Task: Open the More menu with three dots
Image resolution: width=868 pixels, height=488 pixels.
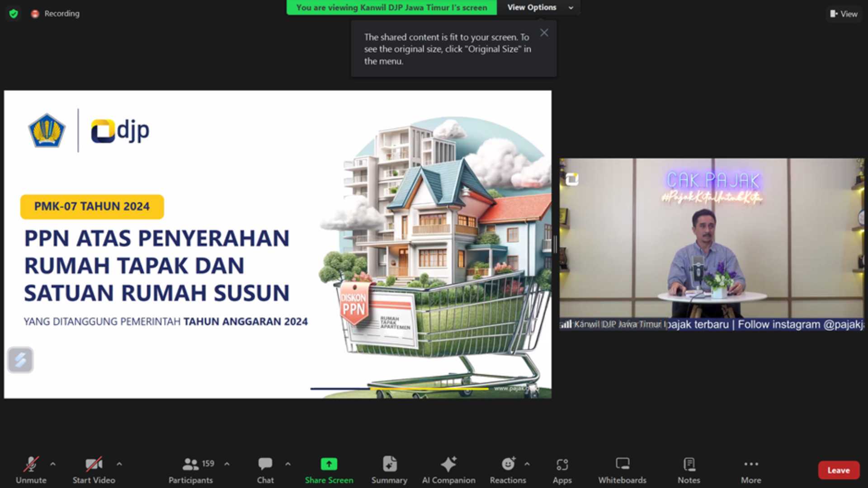Action: 750,464
